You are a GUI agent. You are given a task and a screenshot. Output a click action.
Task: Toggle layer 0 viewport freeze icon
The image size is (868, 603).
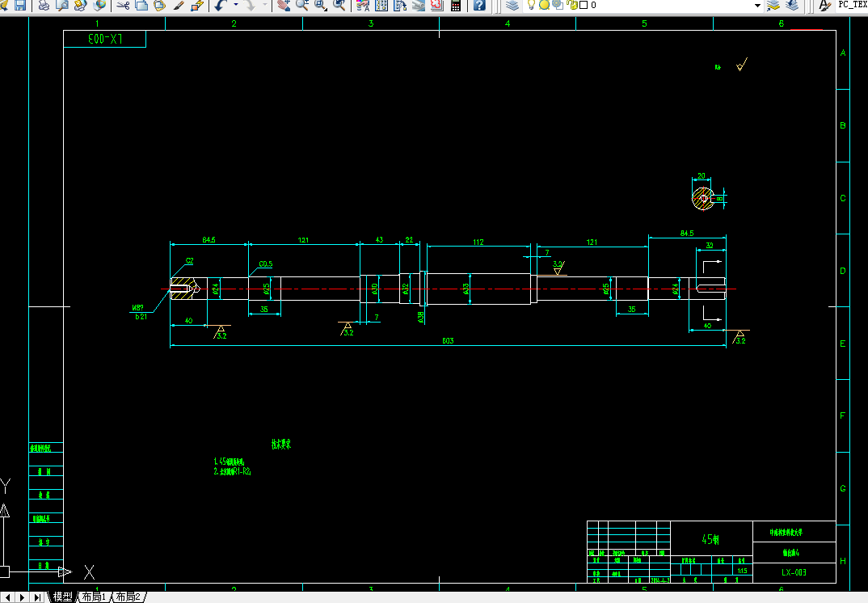tap(558, 5)
